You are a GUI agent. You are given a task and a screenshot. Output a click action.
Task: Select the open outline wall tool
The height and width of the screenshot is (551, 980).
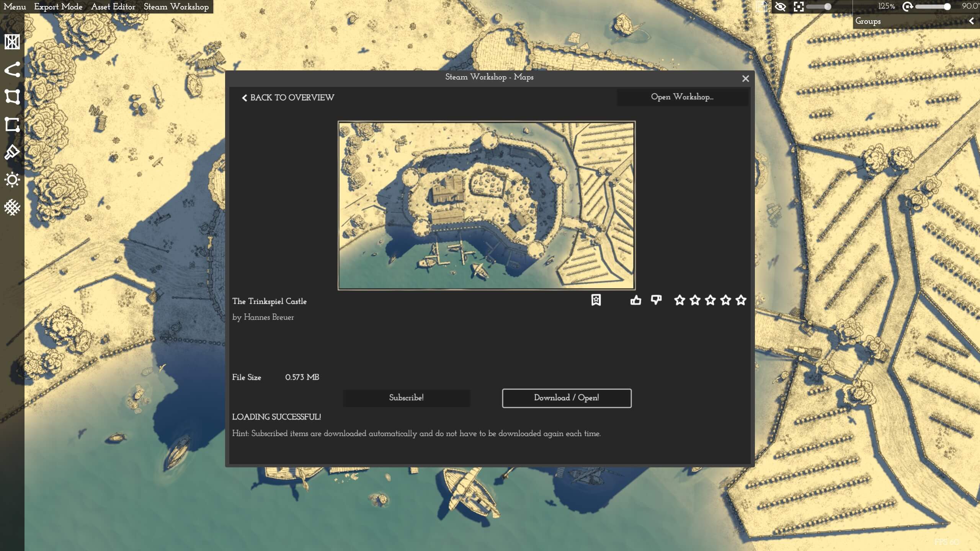pyautogui.click(x=12, y=124)
